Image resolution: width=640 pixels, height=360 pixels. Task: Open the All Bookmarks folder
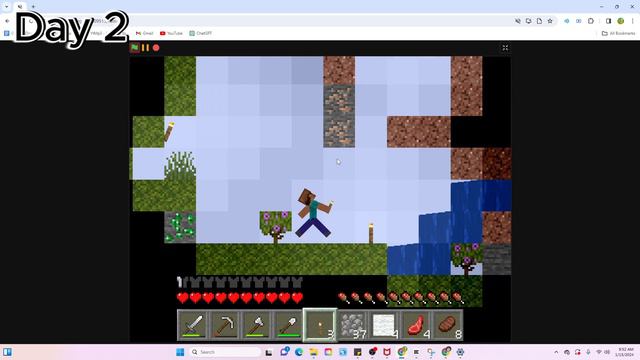coord(618,33)
